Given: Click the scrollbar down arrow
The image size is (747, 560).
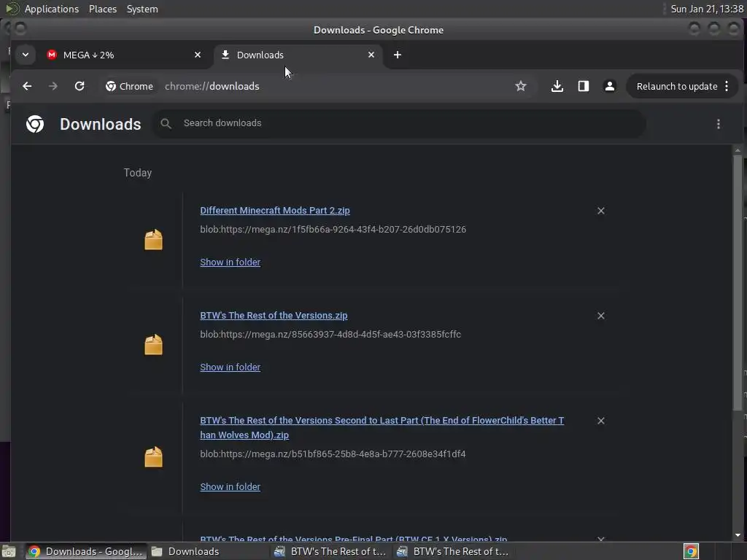Looking at the screenshot, I should click(x=738, y=536).
